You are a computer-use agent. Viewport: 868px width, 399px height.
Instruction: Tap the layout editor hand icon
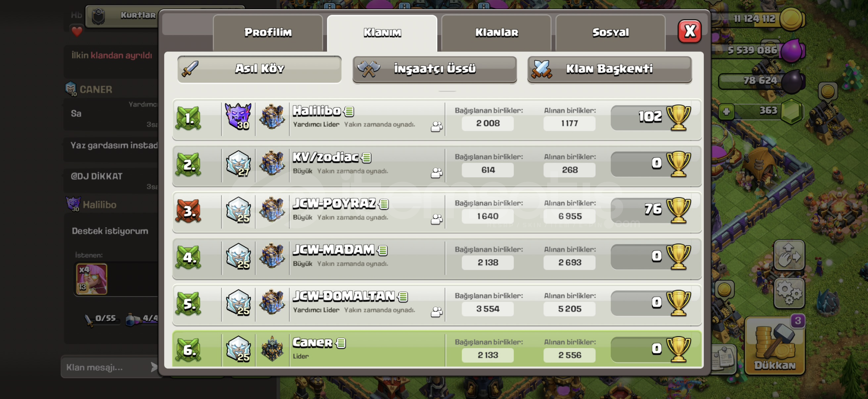(x=789, y=255)
